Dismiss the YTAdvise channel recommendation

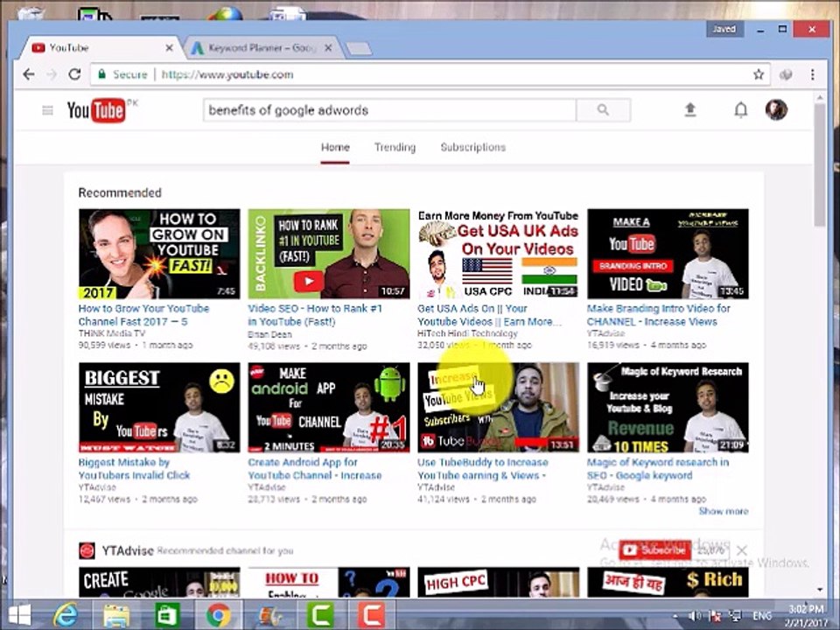(741, 550)
